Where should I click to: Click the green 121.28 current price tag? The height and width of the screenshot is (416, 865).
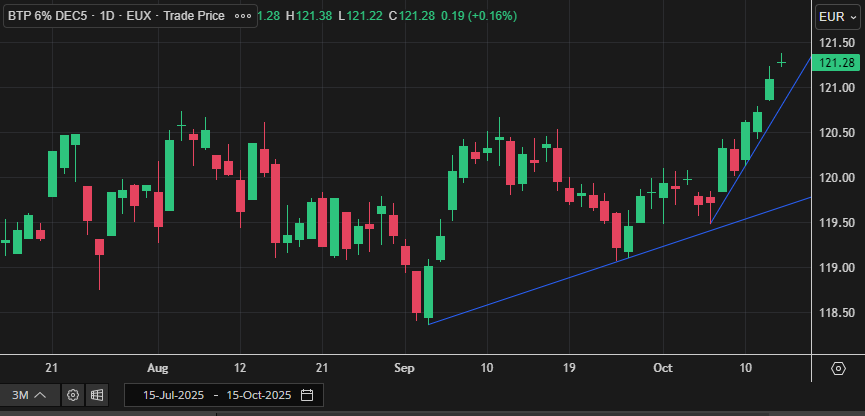point(836,63)
